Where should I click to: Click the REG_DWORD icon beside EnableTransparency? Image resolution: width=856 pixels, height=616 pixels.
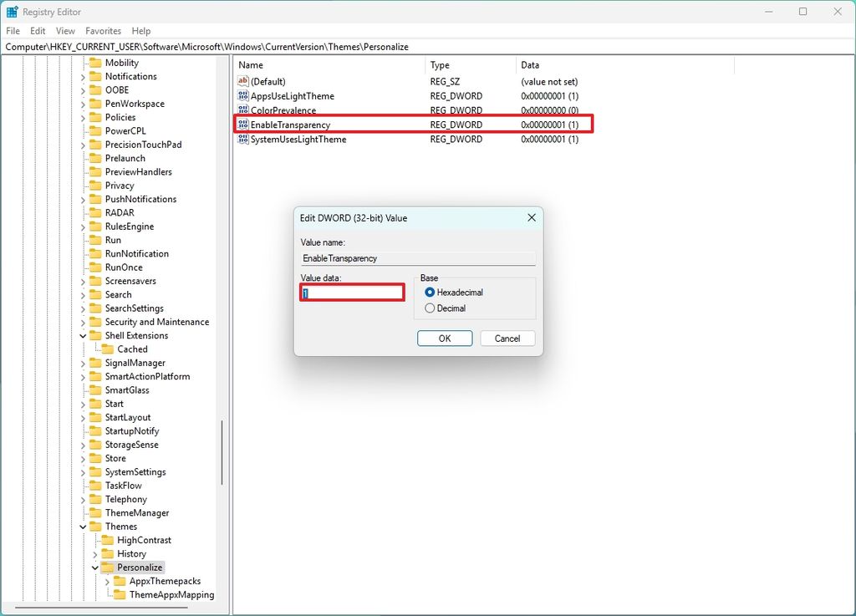(242, 124)
